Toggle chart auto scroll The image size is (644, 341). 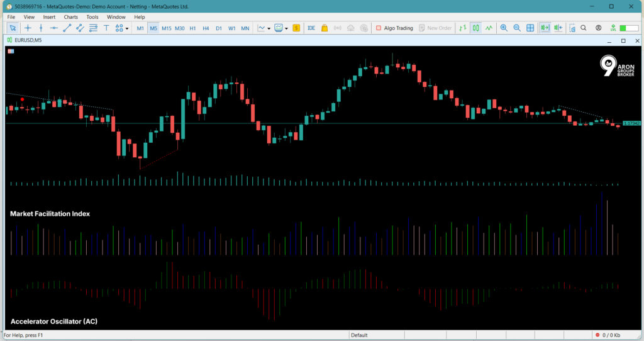tap(545, 28)
